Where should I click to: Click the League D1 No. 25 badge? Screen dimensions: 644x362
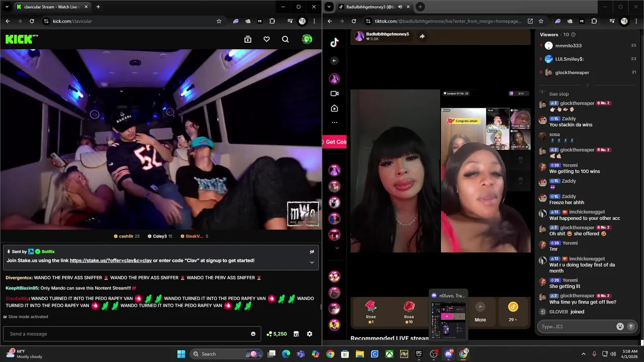tap(456, 93)
